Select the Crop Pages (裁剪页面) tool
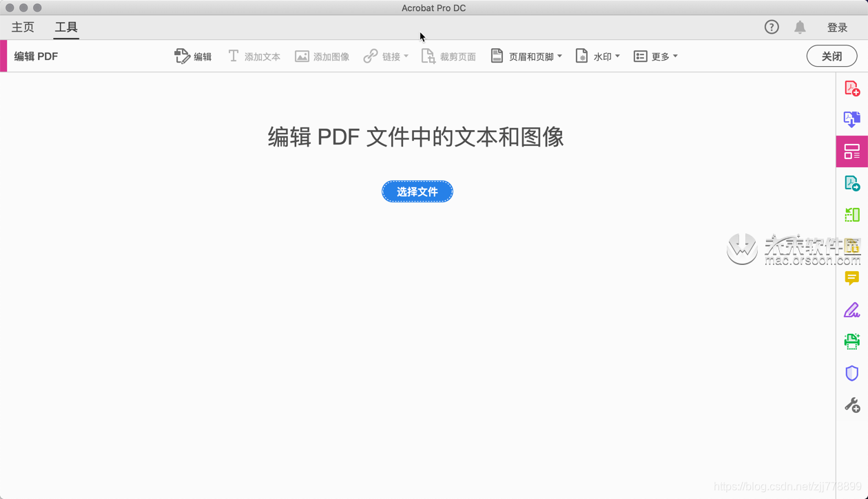The image size is (868, 499). point(448,56)
